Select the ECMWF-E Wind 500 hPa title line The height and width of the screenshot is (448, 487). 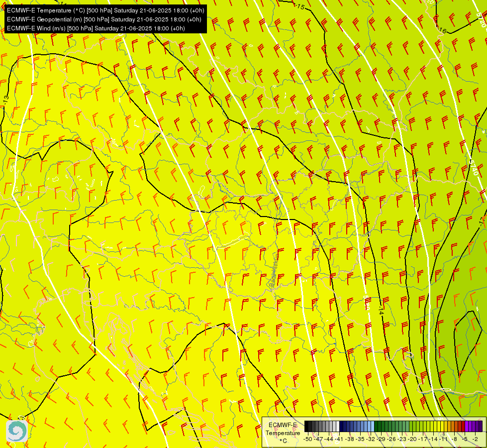96,28
